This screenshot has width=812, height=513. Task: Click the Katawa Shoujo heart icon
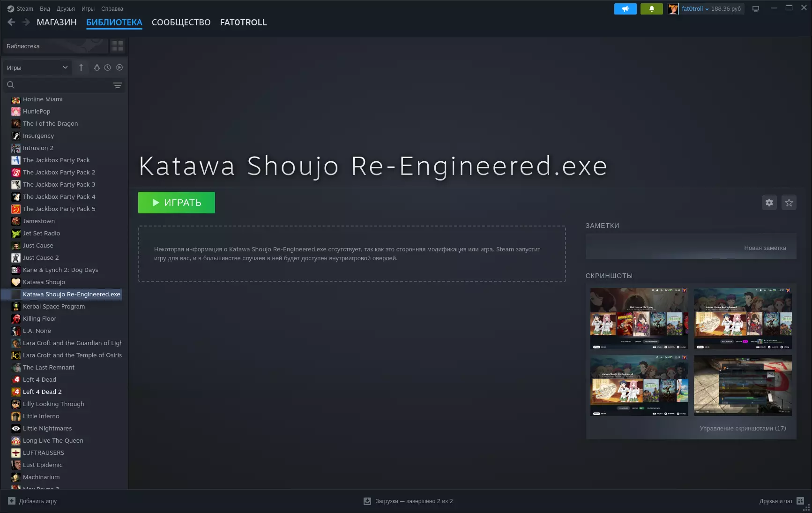[x=16, y=282]
